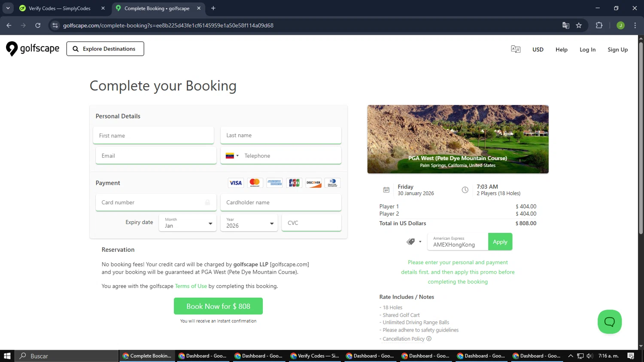
Task: Open the Windows Start menu
Action: pos(7,356)
